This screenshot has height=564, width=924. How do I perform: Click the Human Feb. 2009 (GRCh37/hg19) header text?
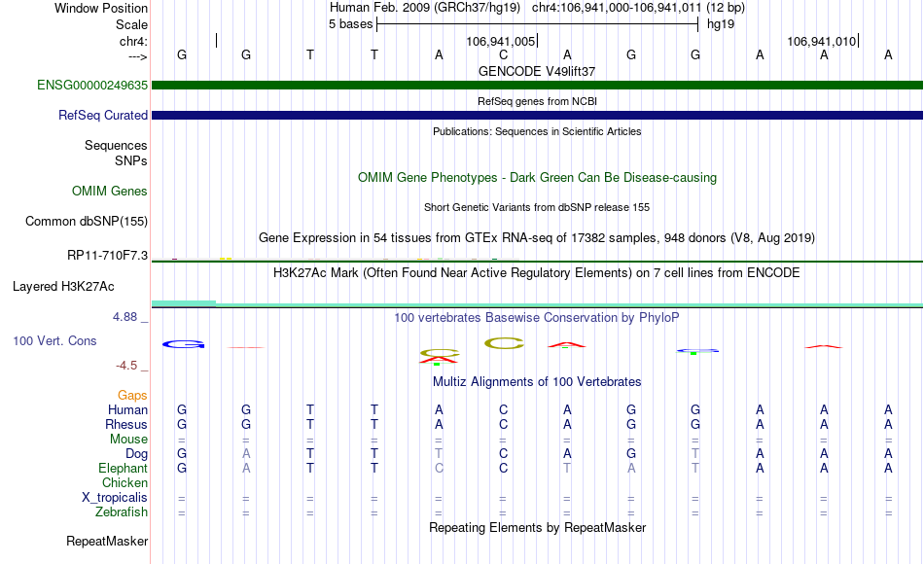tap(425, 8)
